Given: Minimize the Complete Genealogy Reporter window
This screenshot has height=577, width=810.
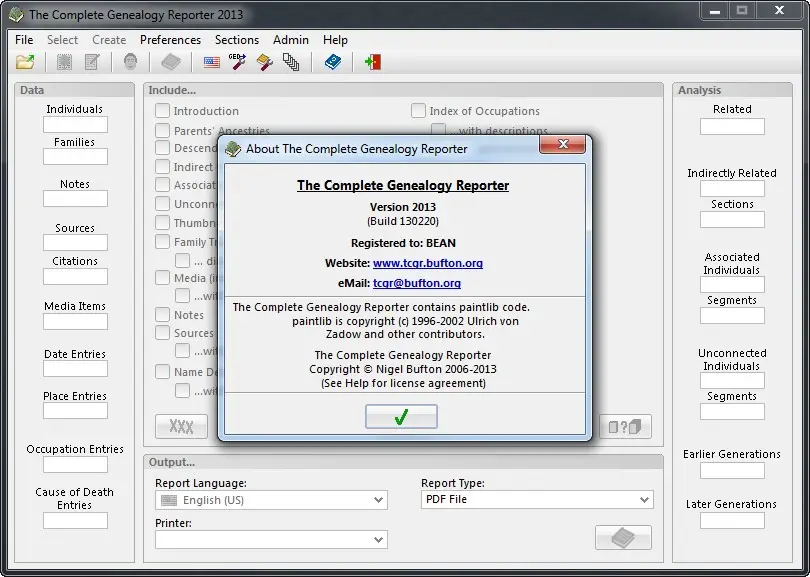Looking at the screenshot, I should coord(714,11).
